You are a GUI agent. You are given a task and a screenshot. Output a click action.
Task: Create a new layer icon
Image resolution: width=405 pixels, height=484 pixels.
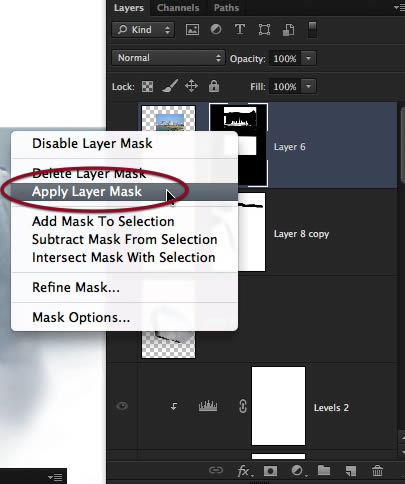(x=350, y=471)
